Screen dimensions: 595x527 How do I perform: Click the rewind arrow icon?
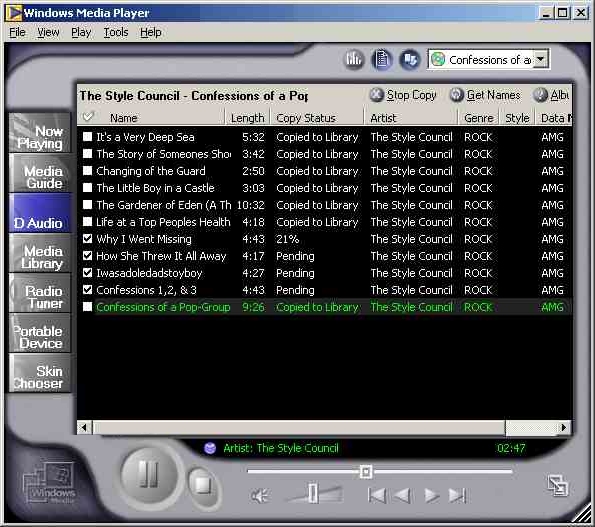click(x=402, y=495)
